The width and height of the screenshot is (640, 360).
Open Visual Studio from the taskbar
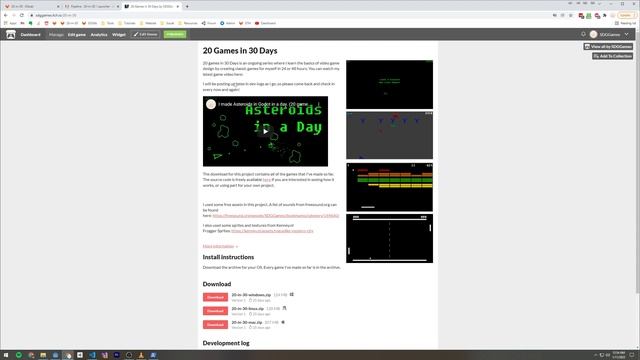pos(104,355)
